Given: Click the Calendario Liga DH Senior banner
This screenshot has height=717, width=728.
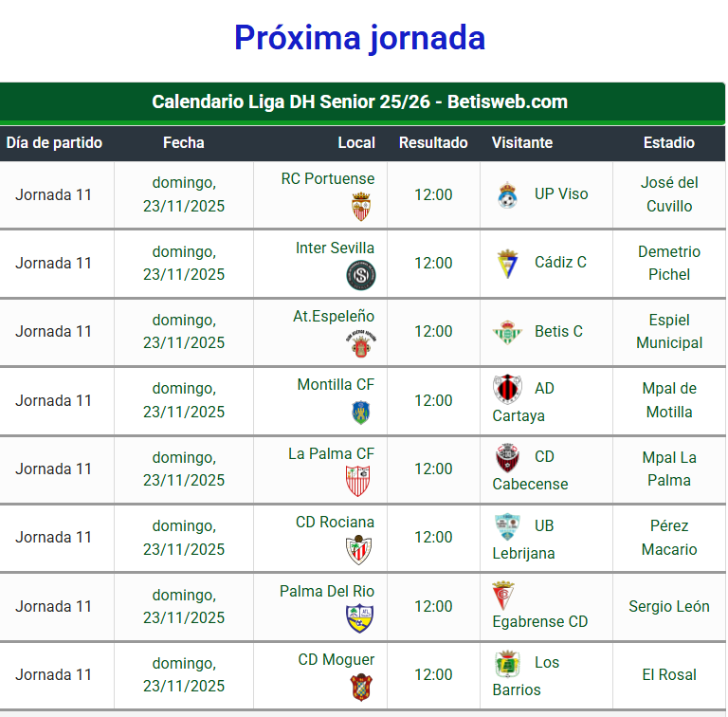Looking at the screenshot, I should pos(362,102).
